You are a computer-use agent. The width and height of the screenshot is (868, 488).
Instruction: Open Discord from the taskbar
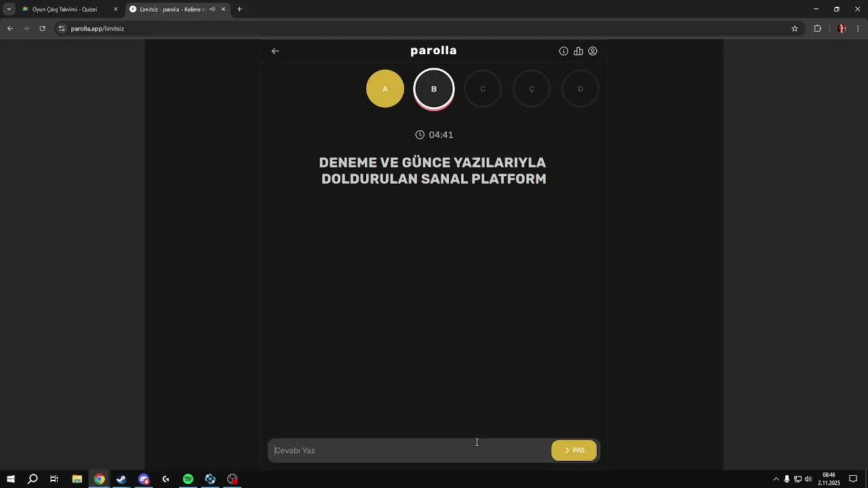(x=144, y=479)
